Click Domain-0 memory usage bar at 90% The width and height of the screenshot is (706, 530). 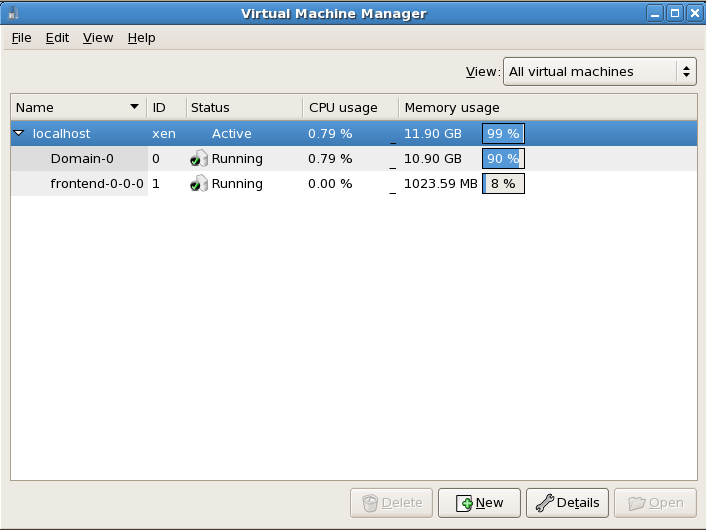503,159
